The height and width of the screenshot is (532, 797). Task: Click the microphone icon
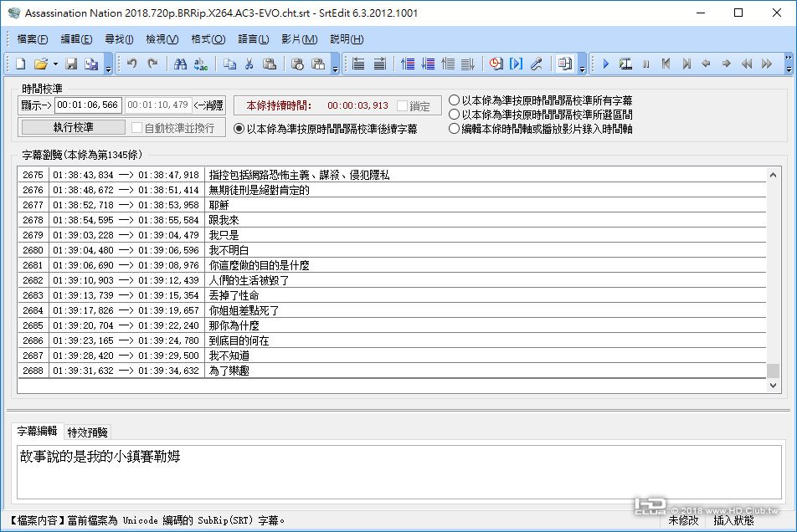click(537, 64)
